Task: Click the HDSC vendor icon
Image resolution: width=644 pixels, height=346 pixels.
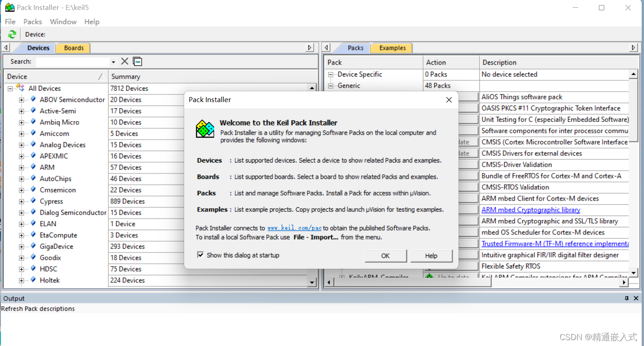Action: 33,269
